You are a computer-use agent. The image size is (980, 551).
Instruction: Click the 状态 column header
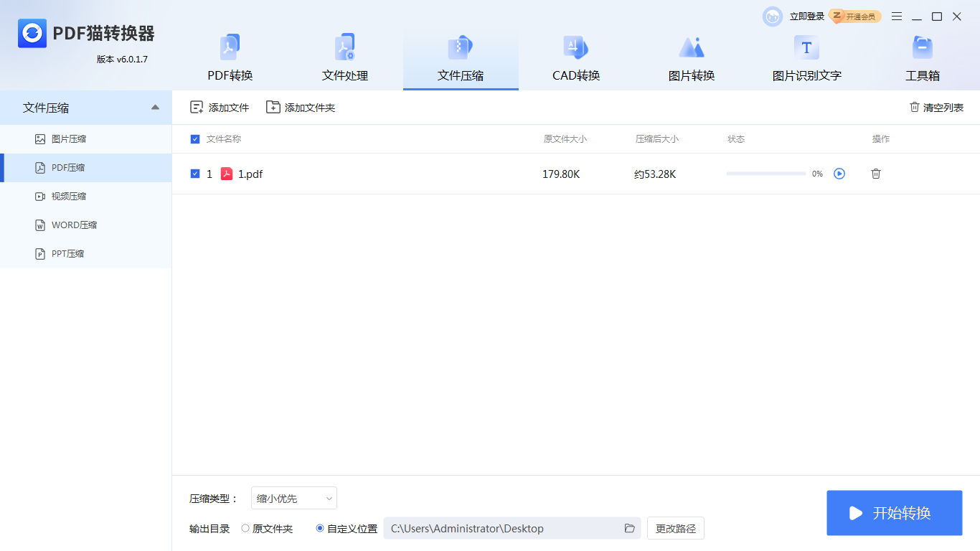click(x=736, y=139)
